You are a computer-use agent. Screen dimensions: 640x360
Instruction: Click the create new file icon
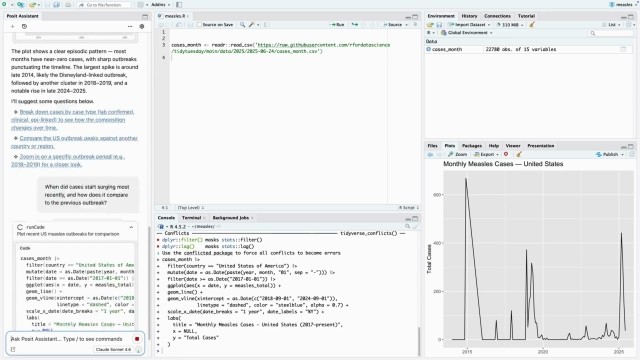tap(5, 4)
